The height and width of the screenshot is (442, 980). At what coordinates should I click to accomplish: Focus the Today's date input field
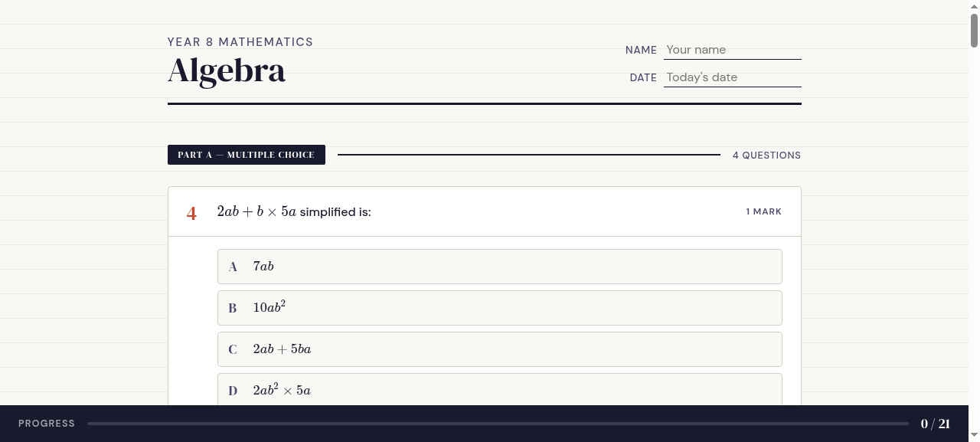point(732,77)
